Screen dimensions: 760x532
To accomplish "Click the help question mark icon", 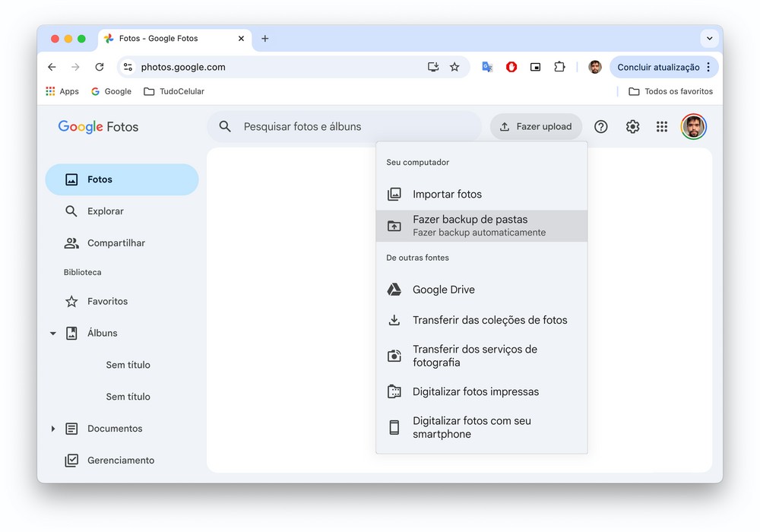I will point(600,127).
